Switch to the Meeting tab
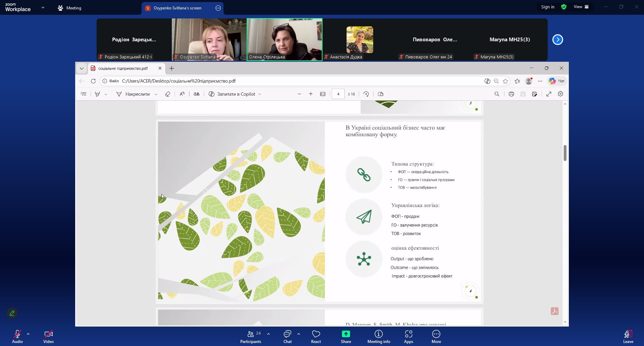Screen dimensions: 644x346 pos(69,8)
